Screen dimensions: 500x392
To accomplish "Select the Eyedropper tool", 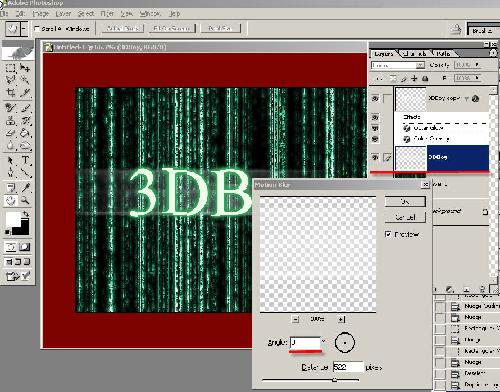I will click(25, 188).
